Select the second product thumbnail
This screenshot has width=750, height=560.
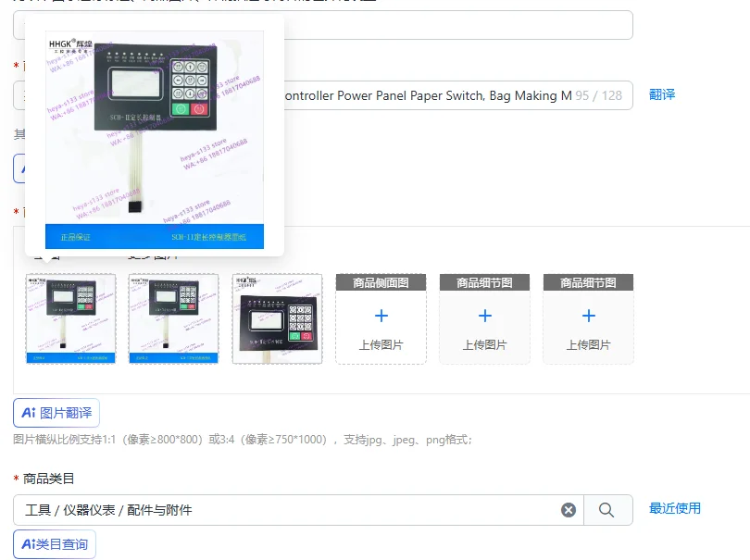174,319
